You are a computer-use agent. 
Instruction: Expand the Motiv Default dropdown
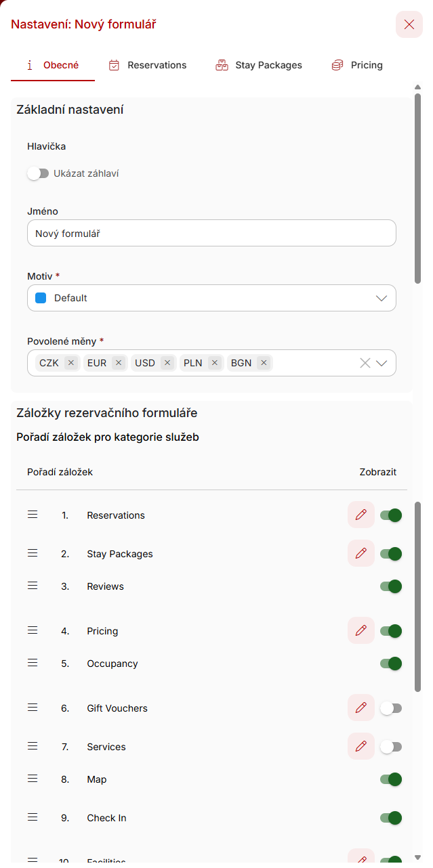click(211, 298)
